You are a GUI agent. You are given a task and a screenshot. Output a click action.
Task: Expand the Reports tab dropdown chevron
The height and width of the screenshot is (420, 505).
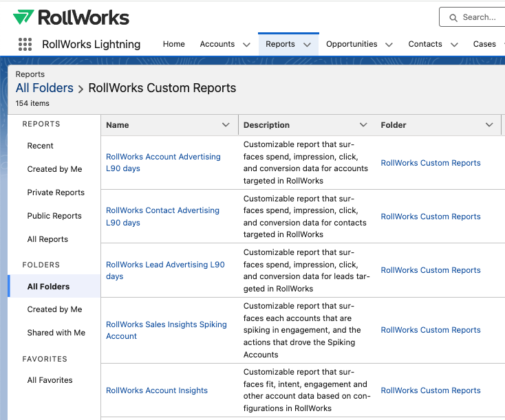[307, 45]
